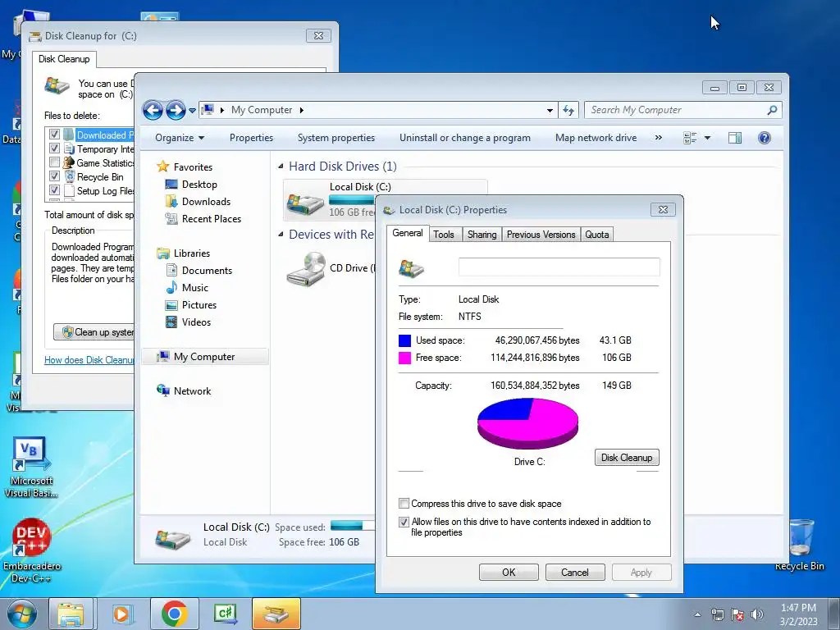
Task: Open the Organize dropdown menu
Action: click(180, 138)
